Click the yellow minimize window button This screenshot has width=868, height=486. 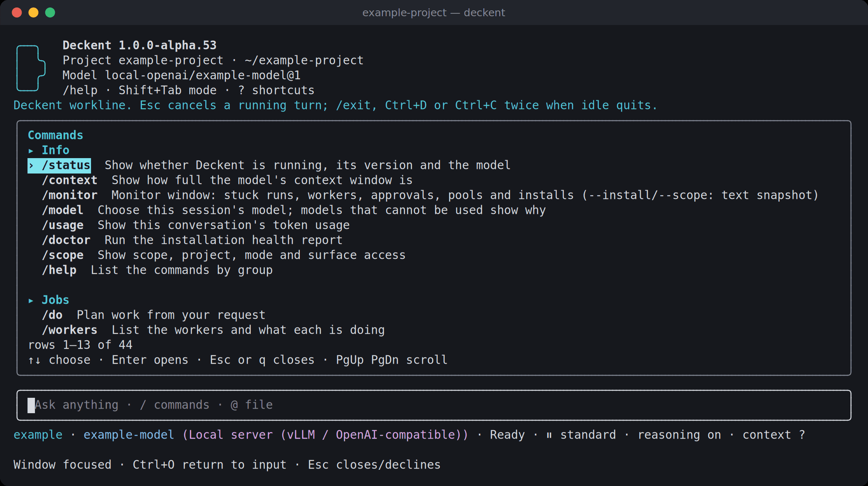pos(33,12)
